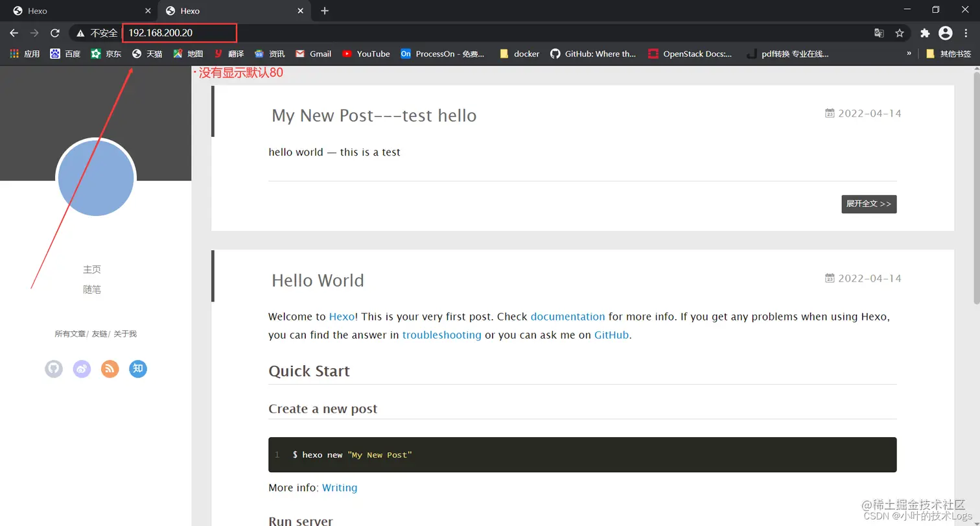Open the Gmail bookmark
Screen dimensions: 980x526
[x=313, y=54]
